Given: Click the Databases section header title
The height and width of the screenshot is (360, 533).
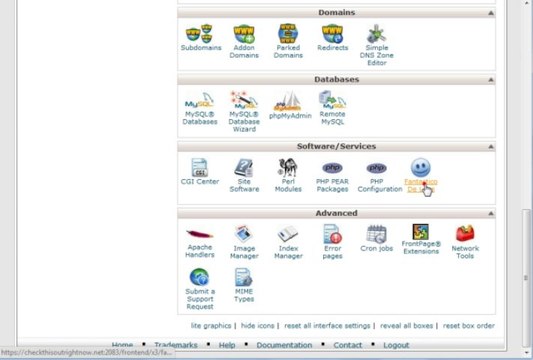Looking at the screenshot, I should tap(336, 80).
